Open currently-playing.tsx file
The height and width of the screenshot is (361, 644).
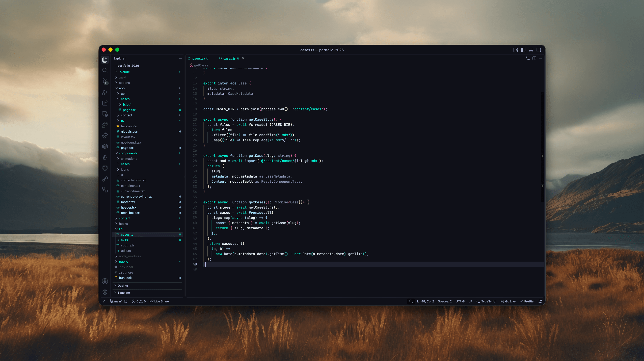click(148, 197)
